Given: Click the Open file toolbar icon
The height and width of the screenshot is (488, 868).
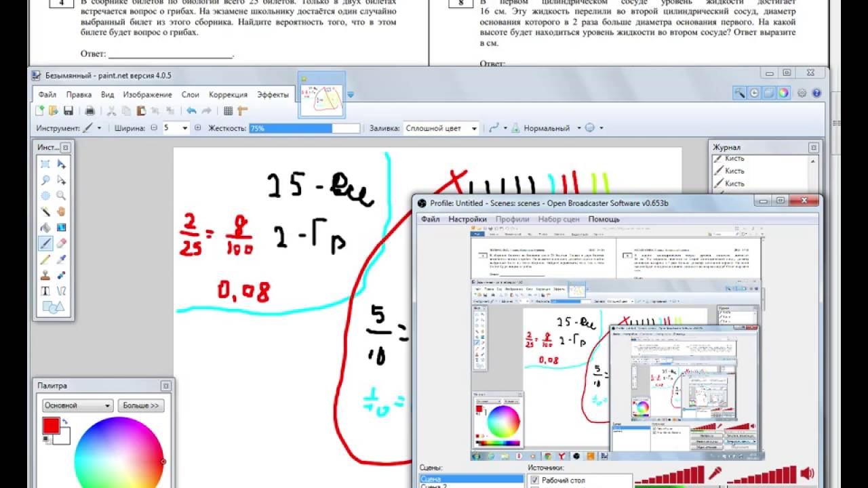Looking at the screenshot, I should [54, 110].
